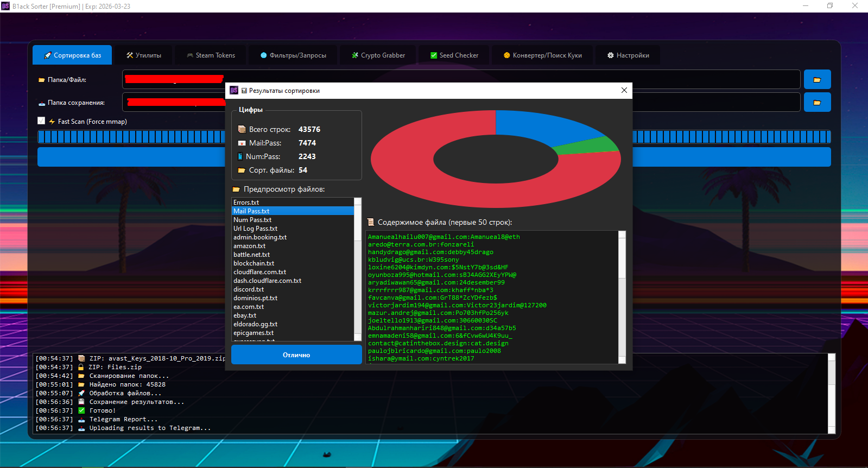Click the browse folder icon for Папка/Файл
Screen dimensions: 868x468
[817, 80]
